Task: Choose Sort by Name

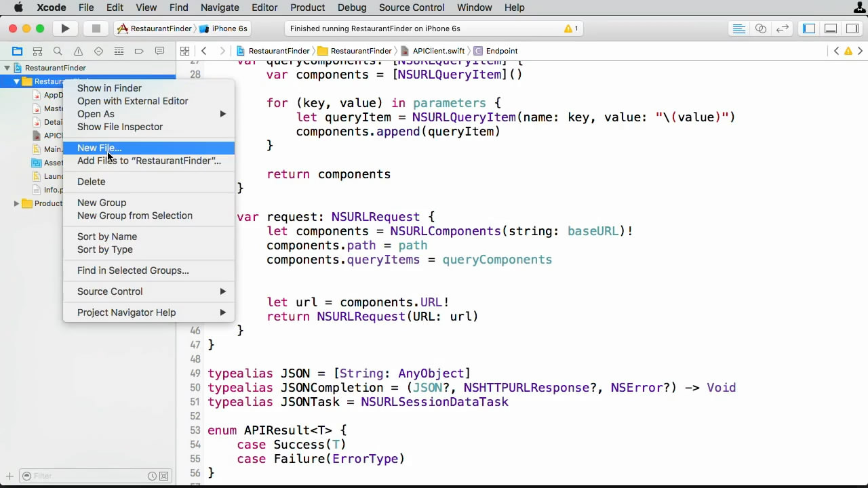Action: (x=149, y=237)
